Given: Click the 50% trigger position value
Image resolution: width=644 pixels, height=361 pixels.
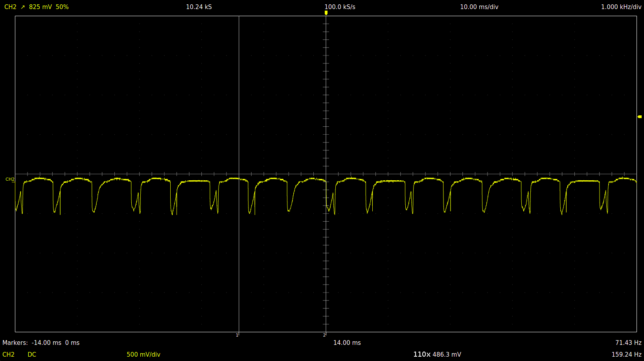Looking at the screenshot, I should 62,7.
